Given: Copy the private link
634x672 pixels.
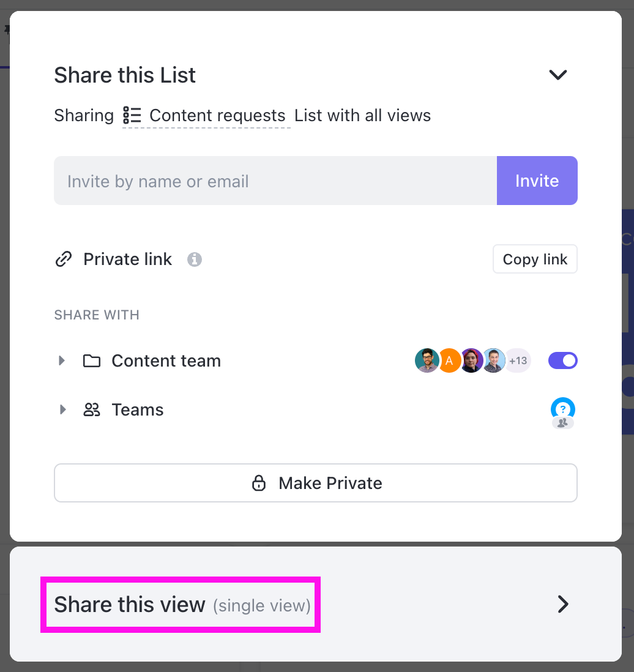Looking at the screenshot, I should coord(535,259).
